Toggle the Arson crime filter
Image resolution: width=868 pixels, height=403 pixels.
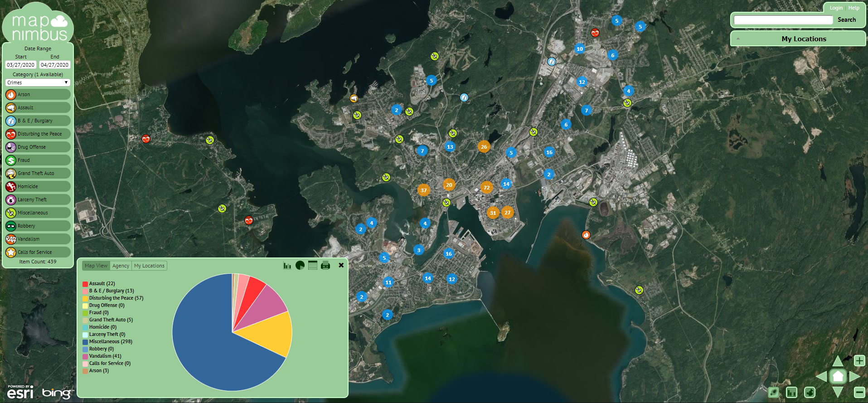(x=38, y=95)
